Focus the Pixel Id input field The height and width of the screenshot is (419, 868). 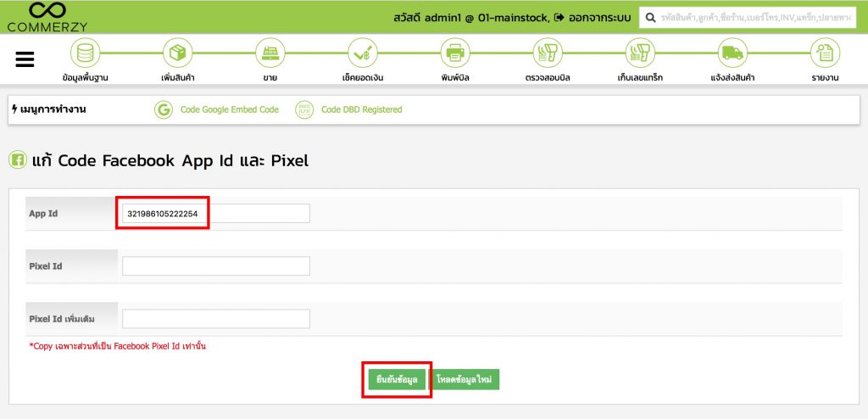click(216, 266)
